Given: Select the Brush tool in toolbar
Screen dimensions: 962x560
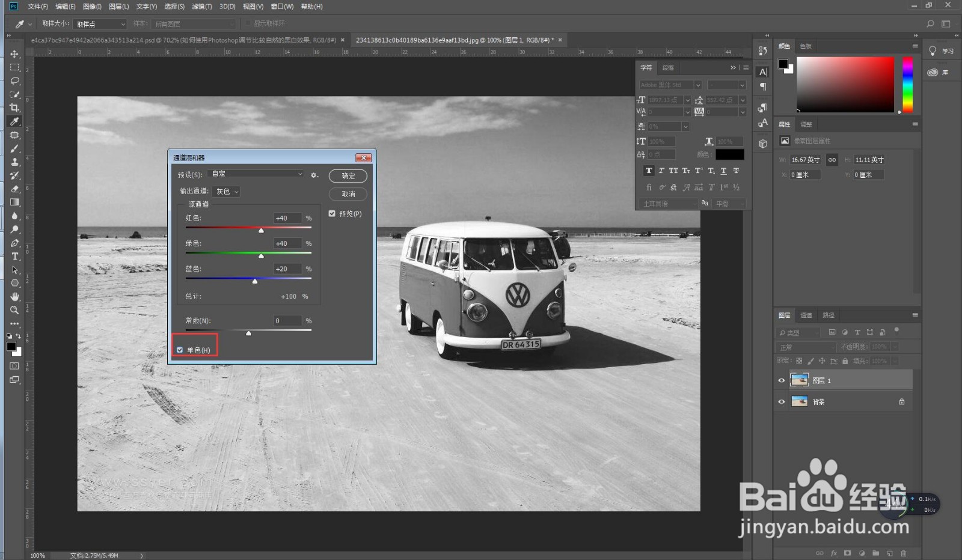Looking at the screenshot, I should tap(14, 148).
